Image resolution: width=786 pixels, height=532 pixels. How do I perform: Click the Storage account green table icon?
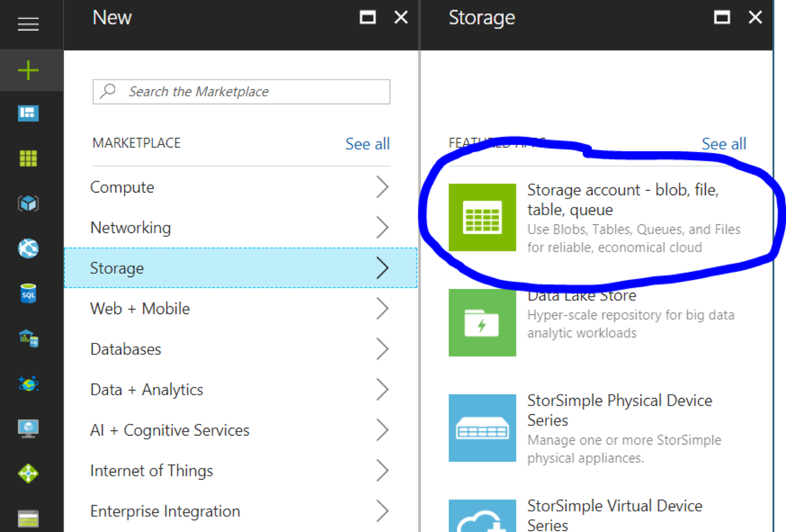(482, 217)
